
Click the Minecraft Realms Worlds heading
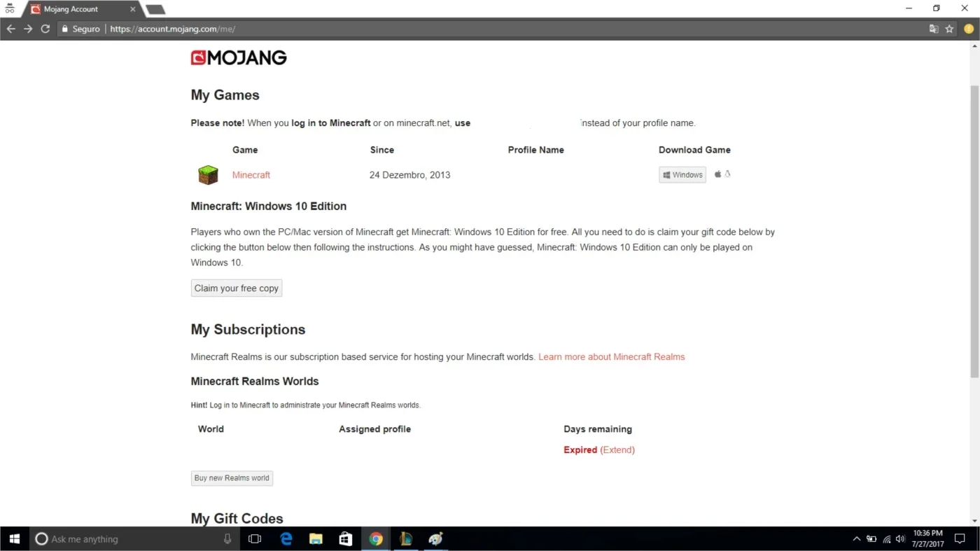point(255,382)
